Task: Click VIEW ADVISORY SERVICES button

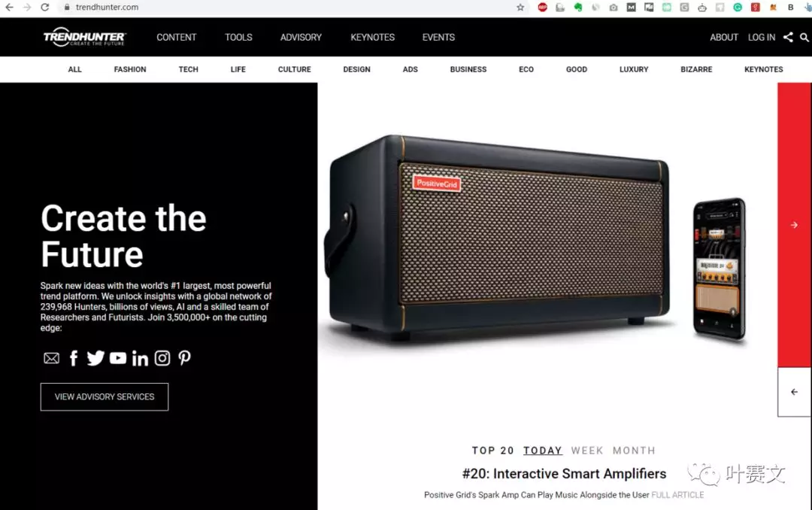Action: coord(105,397)
